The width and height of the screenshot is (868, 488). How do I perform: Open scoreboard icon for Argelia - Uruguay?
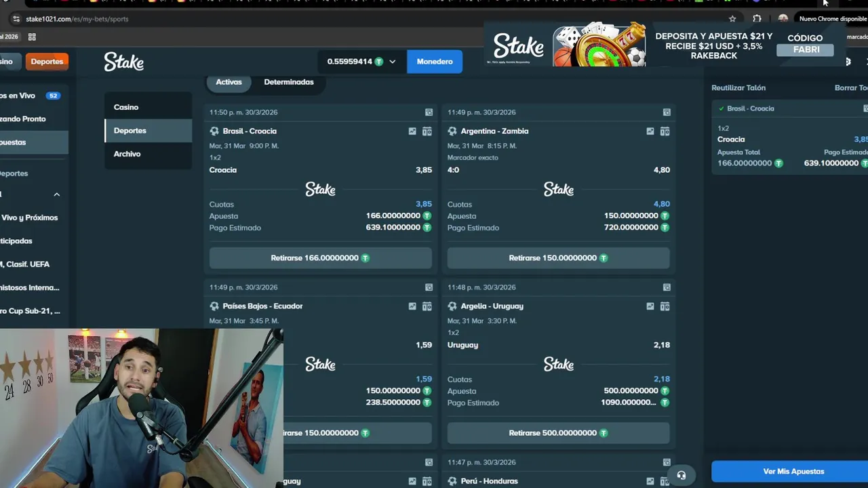[665, 306]
